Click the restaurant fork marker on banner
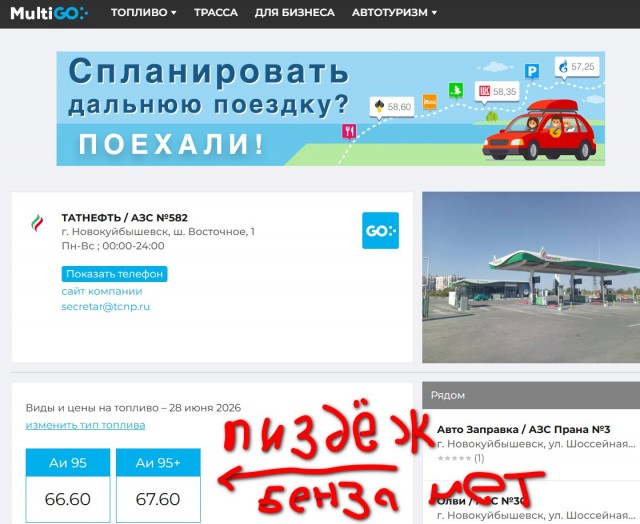The image size is (640, 524). click(349, 131)
